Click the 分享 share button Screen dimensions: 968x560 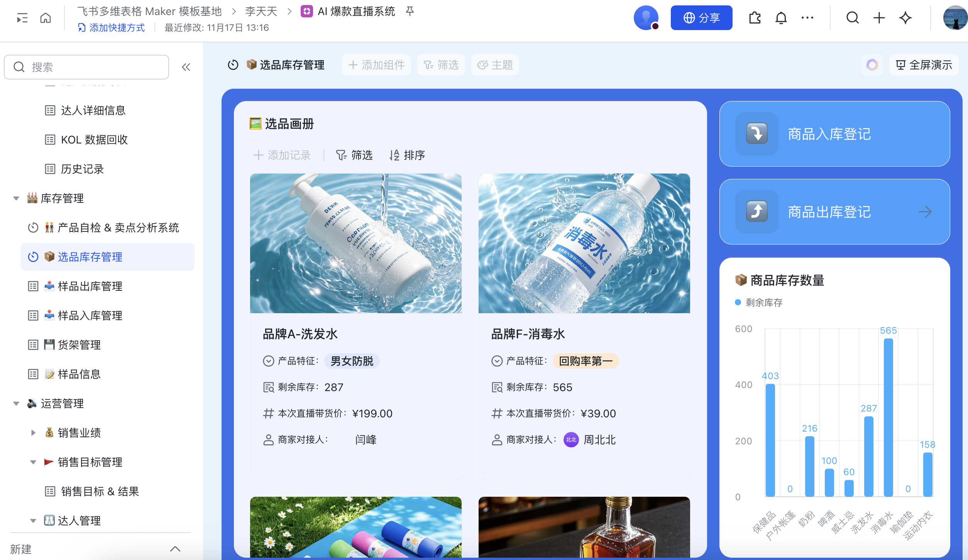point(701,18)
